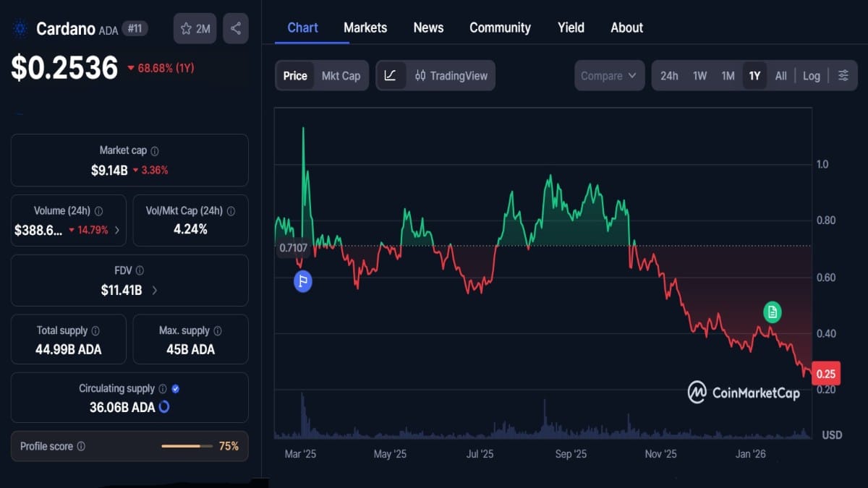Click the 0.25 current price label
The image size is (868, 488).
[826, 374]
